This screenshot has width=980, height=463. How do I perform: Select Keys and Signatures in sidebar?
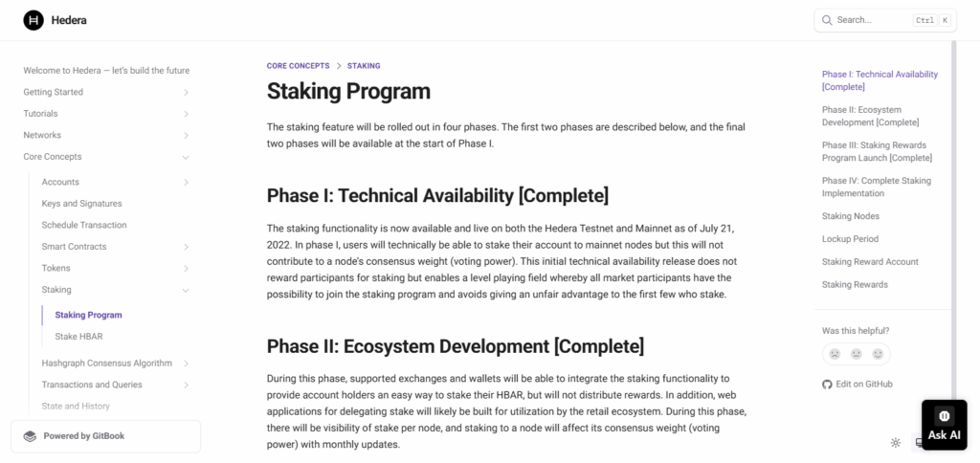pyautogui.click(x=81, y=204)
